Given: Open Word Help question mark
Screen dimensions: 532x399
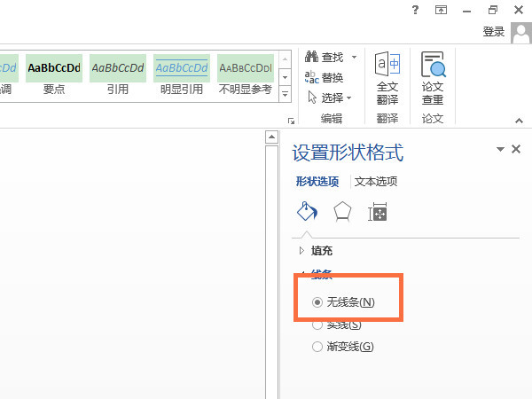Looking at the screenshot, I should pyautogui.click(x=415, y=10).
